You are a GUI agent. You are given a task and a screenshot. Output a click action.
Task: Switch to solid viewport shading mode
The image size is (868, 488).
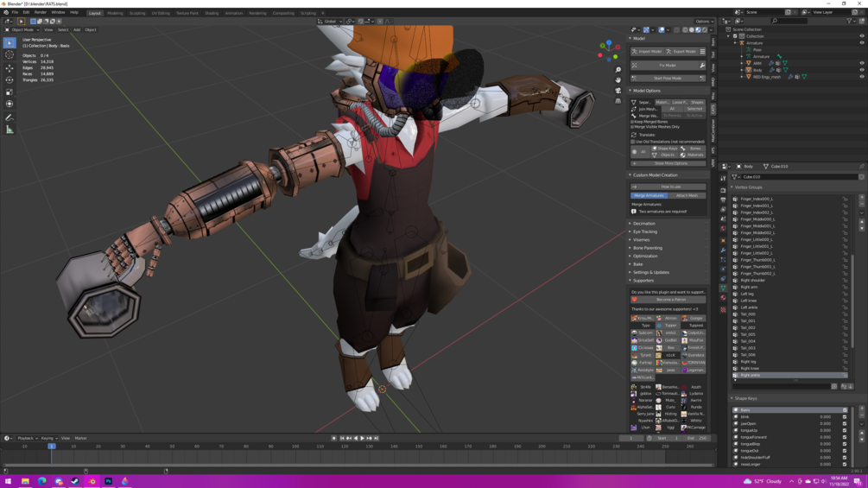pyautogui.click(x=692, y=30)
